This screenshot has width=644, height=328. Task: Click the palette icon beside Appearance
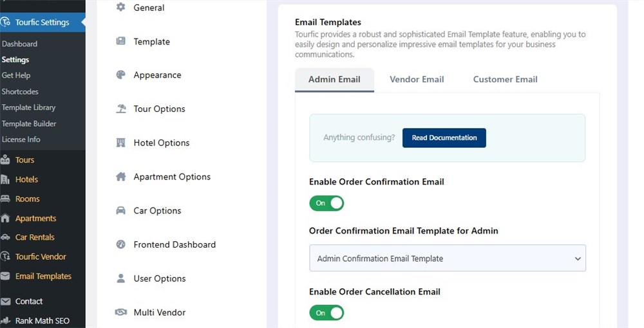(x=120, y=75)
